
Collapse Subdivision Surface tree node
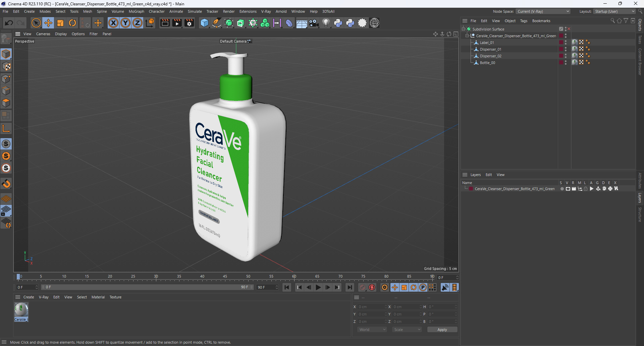point(463,29)
